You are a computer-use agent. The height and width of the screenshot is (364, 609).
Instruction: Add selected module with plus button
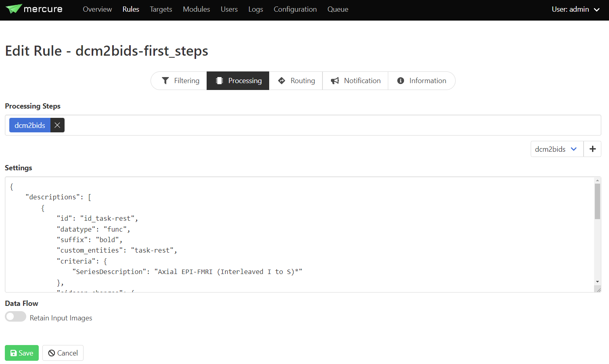coord(592,149)
